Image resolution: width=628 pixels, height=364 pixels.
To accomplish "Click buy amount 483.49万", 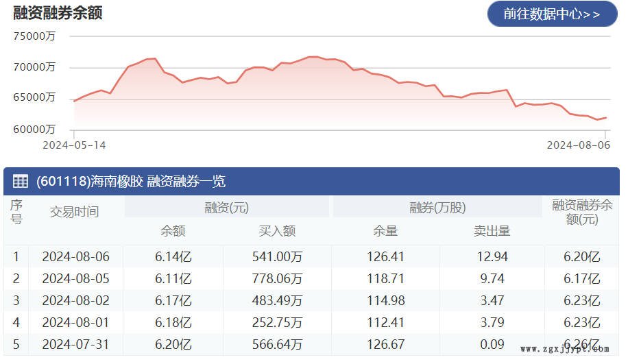I will [277, 301].
